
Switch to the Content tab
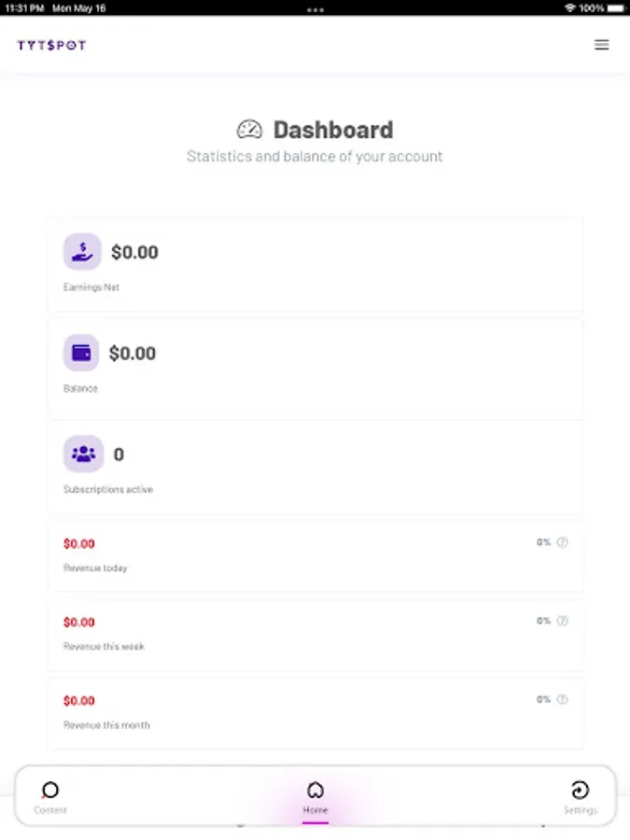[50, 797]
